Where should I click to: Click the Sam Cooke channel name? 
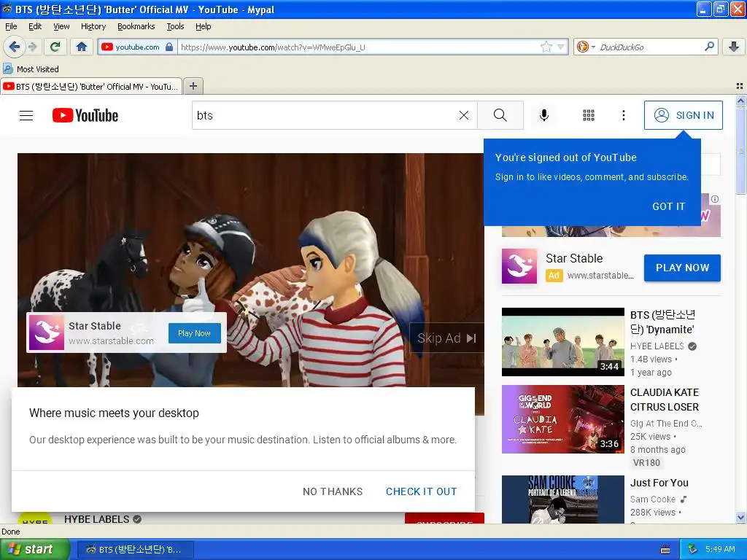pyautogui.click(x=653, y=499)
